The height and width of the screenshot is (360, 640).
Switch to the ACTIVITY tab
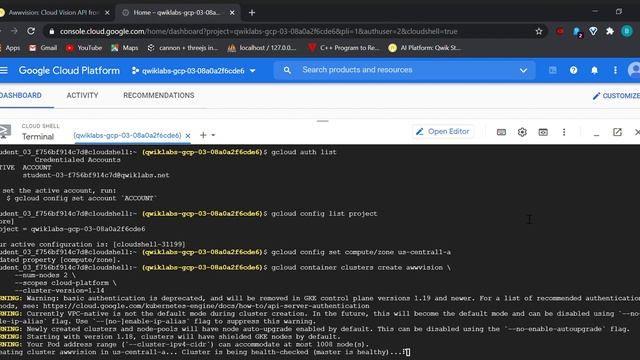coord(82,95)
